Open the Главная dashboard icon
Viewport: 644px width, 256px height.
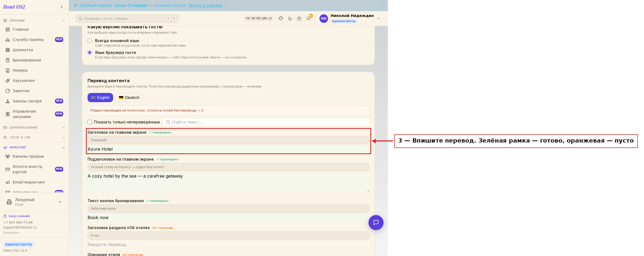(x=8, y=29)
